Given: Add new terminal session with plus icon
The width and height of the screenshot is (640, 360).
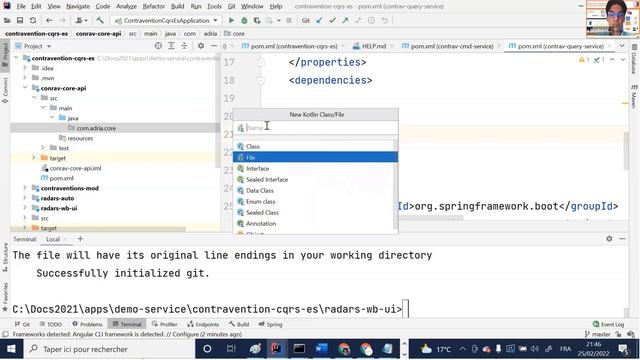Looking at the screenshot, I should click(x=80, y=239).
